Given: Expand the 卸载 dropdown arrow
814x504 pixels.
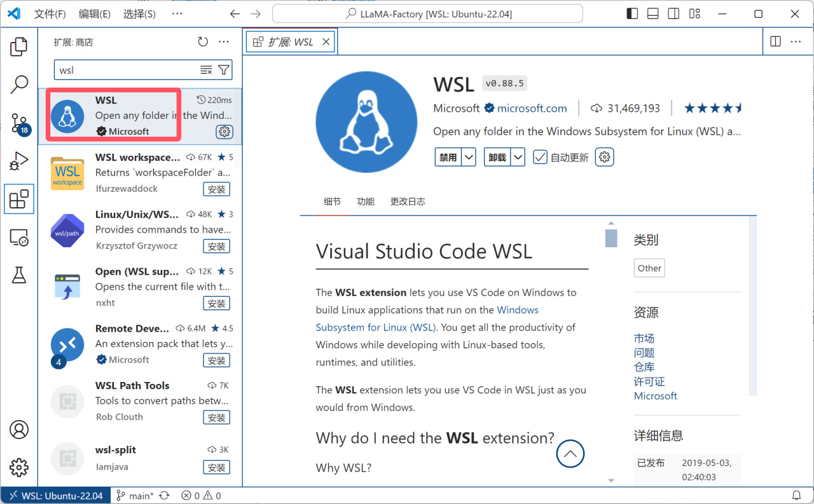Looking at the screenshot, I should (x=518, y=157).
